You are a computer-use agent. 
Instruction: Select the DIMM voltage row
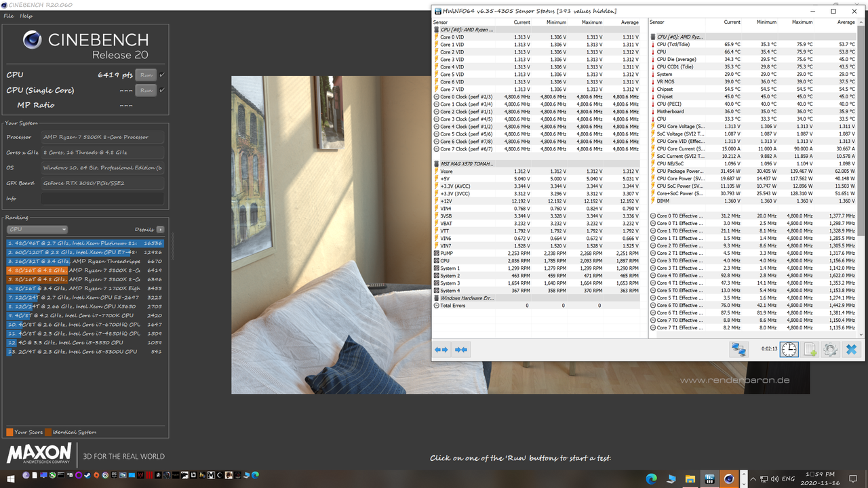tap(753, 201)
